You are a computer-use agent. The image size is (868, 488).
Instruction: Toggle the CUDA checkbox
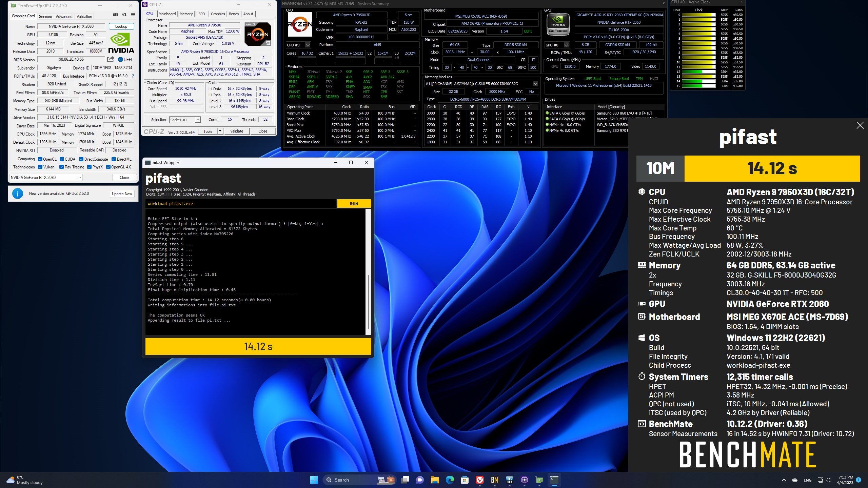62,159
